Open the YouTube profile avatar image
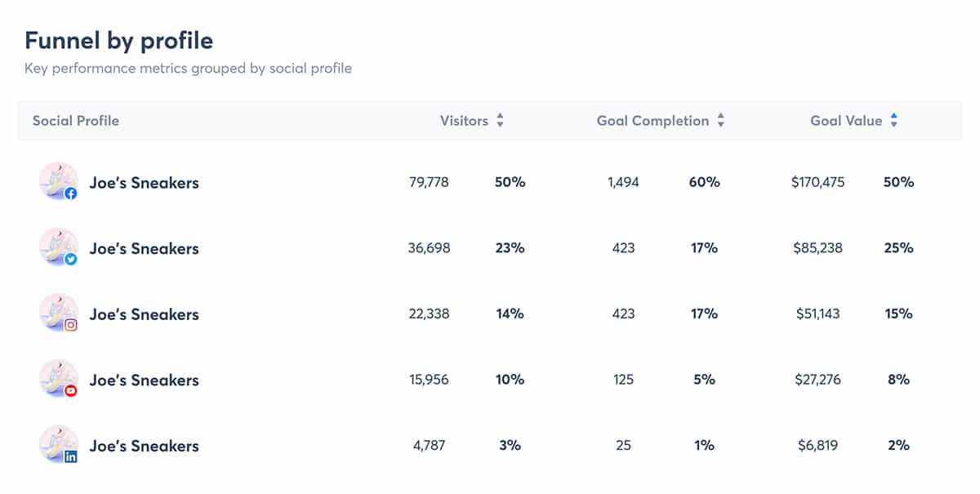Viewport: 980px width, 494px height. tap(57, 380)
